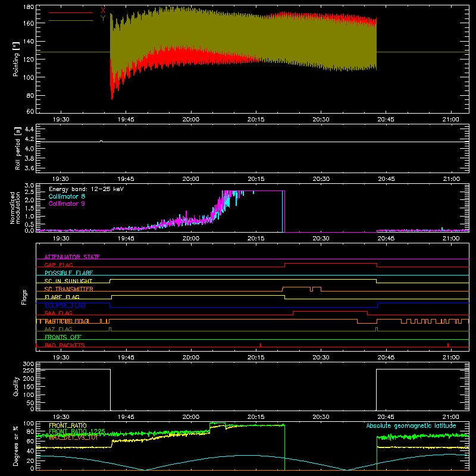Click the BAD_PACKETS red spike near 21:00

[x=448, y=345]
